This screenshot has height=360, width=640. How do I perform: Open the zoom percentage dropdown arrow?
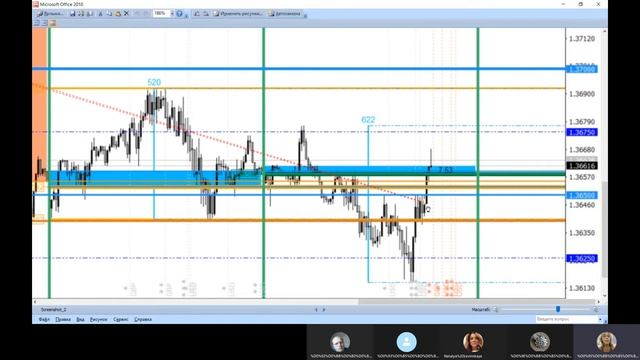[172, 13]
